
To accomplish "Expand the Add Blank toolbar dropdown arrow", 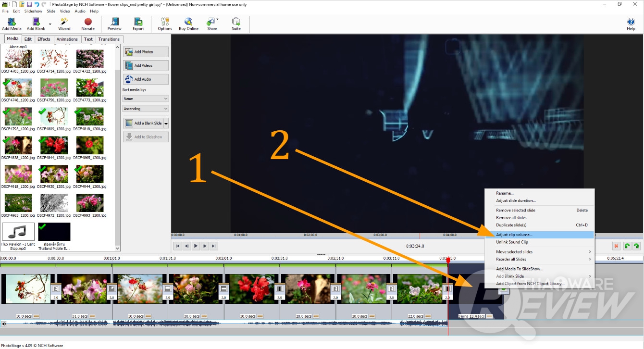I will pos(50,24).
